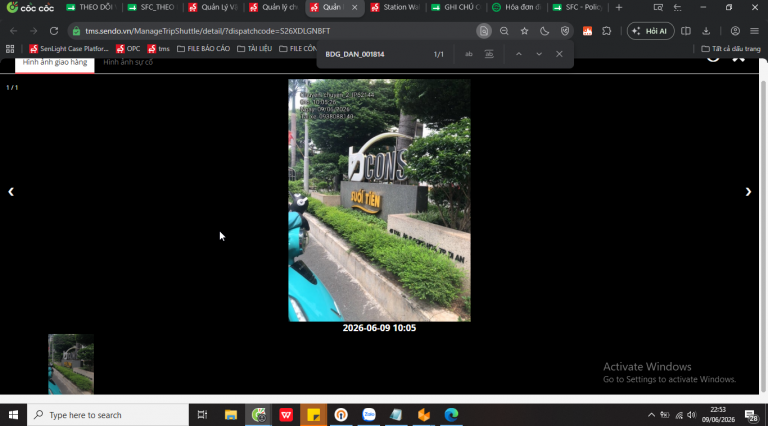Click the find-in-page document icon in address bar
Screen dimensions: 768x426
484,31
